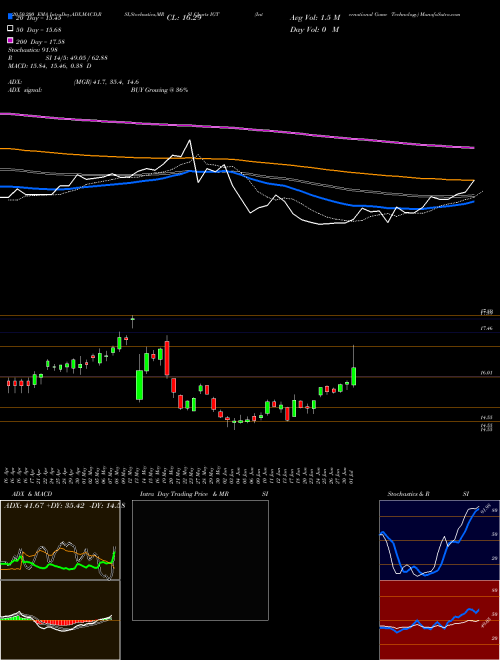Select the 'Stochastics: 91.98' reading
Screen dimensions: 500x660
33,50
